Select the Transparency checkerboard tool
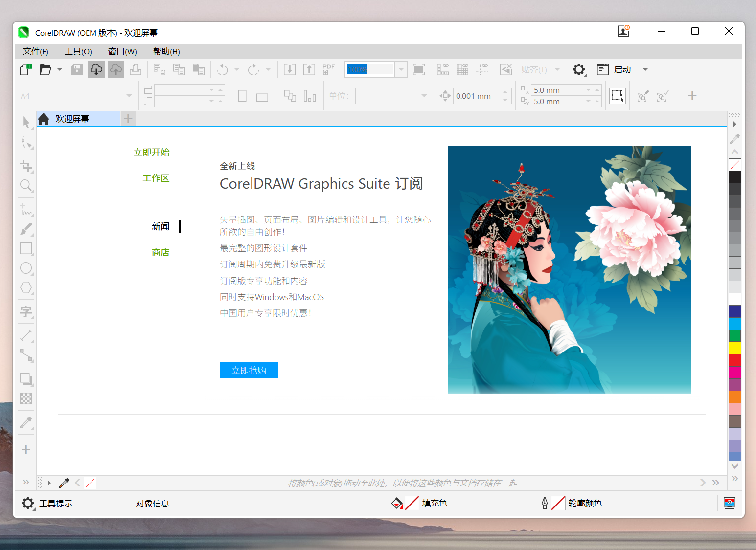Viewport: 756px width, 550px height. click(26, 398)
